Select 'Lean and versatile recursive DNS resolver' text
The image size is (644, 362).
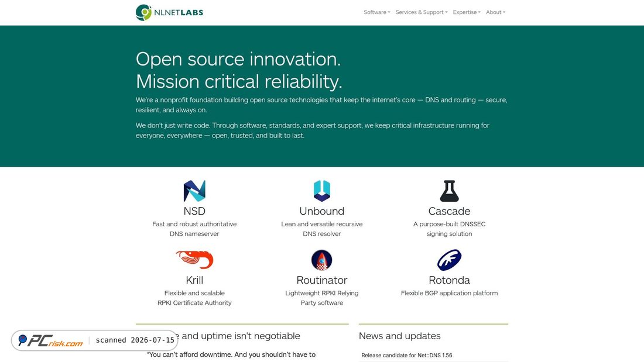[321, 229]
